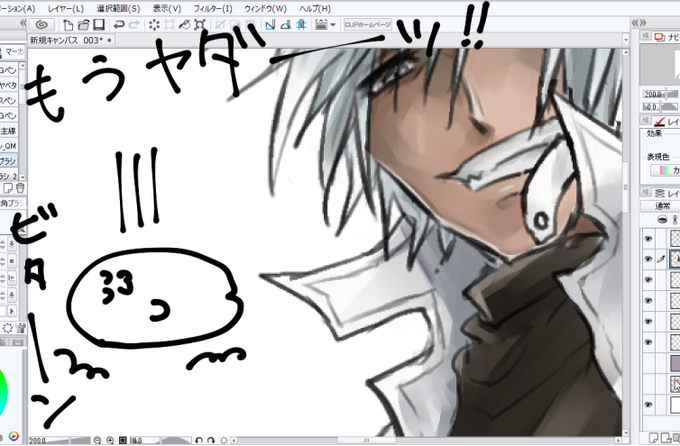
Task: Undo the last stroke
Action: pyautogui.click(x=118, y=25)
